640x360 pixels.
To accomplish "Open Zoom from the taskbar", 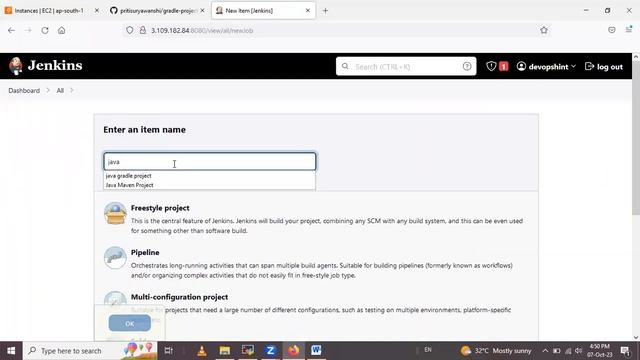I will click(x=270, y=351).
